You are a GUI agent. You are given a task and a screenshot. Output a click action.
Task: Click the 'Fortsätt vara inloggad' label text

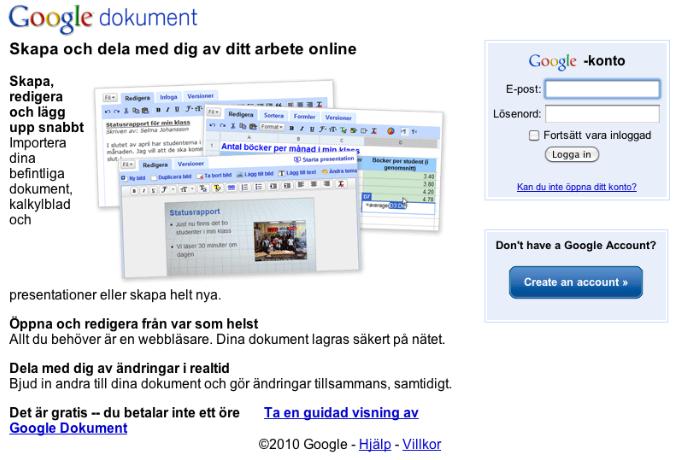597,135
